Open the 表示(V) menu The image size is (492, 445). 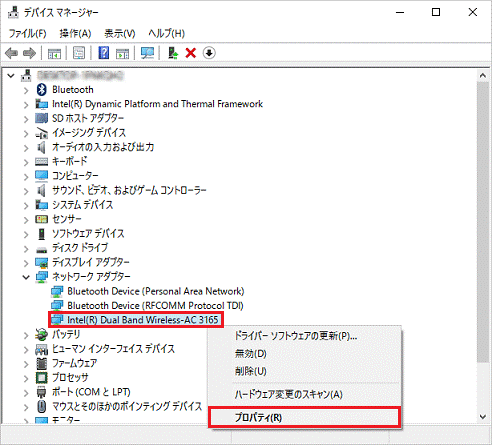tap(120, 33)
